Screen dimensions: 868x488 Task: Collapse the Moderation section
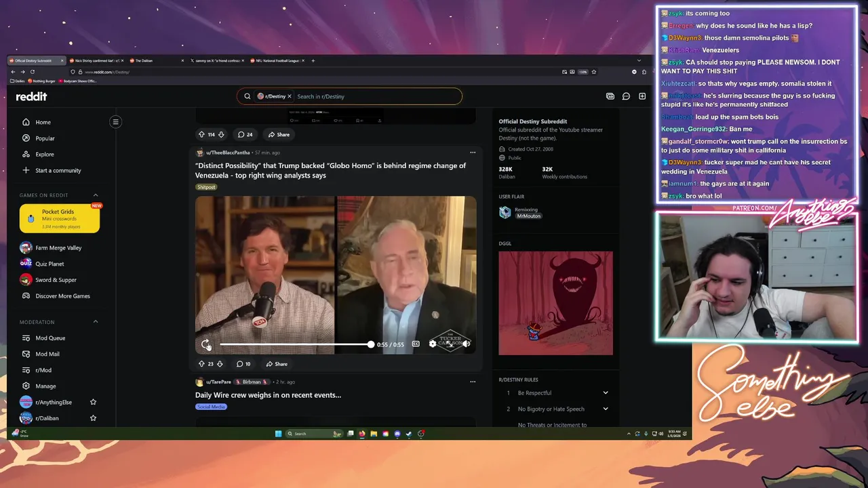coord(95,322)
